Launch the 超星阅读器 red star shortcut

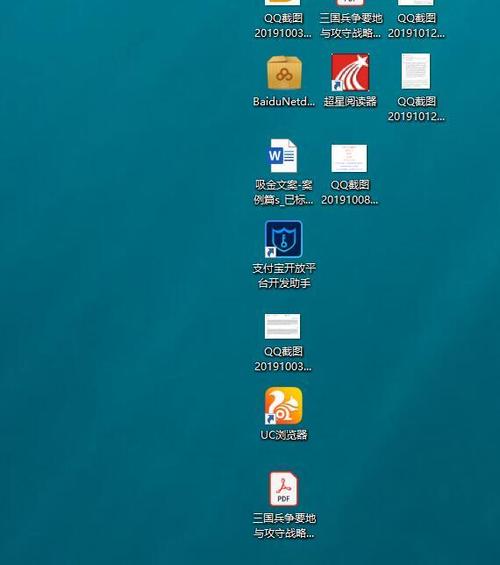pyautogui.click(x=350, y=72)
